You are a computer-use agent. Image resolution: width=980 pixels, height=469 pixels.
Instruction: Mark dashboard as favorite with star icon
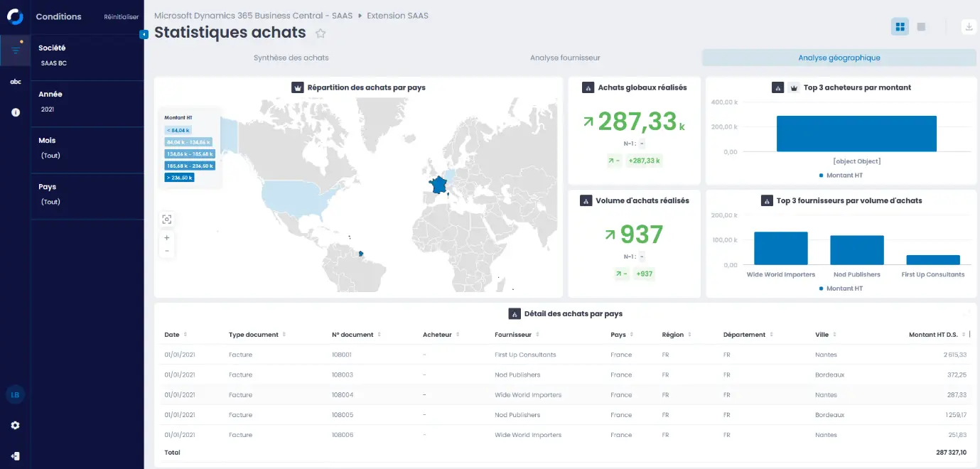[x=321, y=33]
